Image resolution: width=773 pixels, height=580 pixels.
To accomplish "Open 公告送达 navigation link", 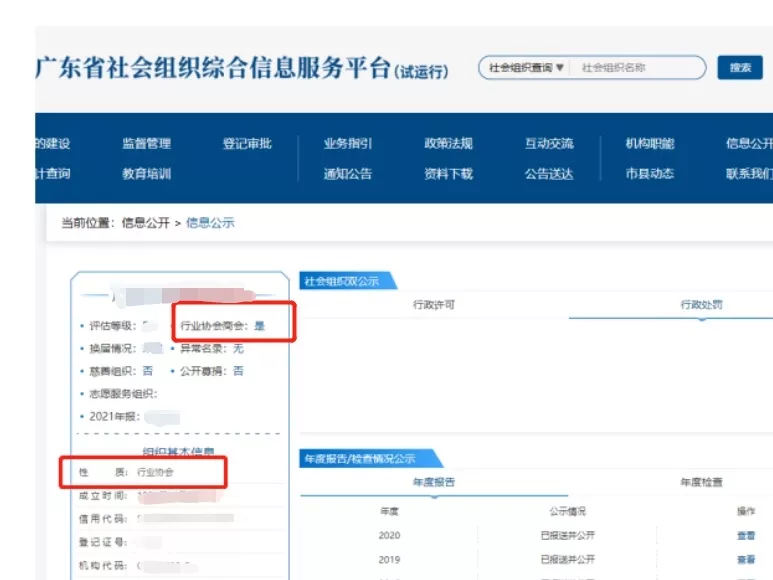I will pyautogui.click(x=549, y=174).
